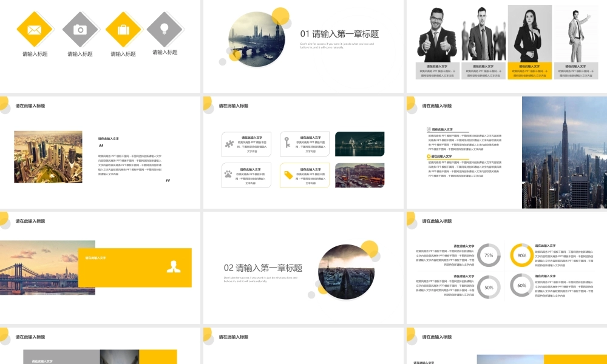The height and width of the screenshot is (364, 607).
Task: Select the gray camera diamond icon
Action: tap(80, 29)
